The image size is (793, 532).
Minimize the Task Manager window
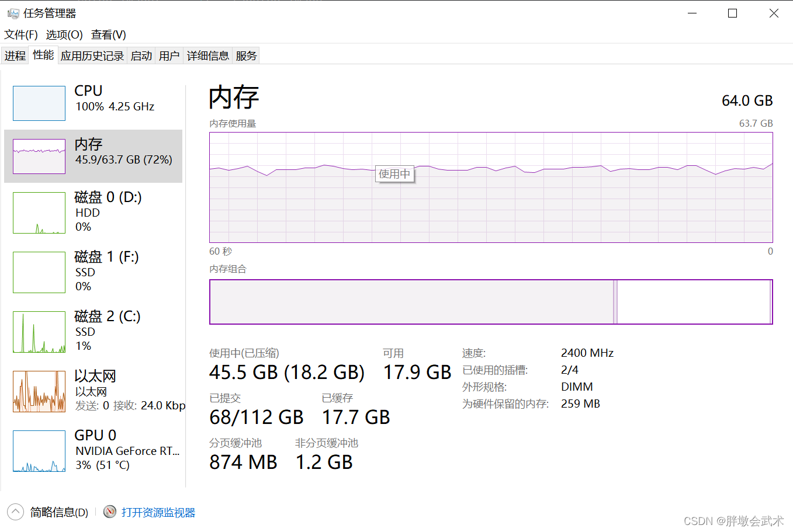[692, 13]
